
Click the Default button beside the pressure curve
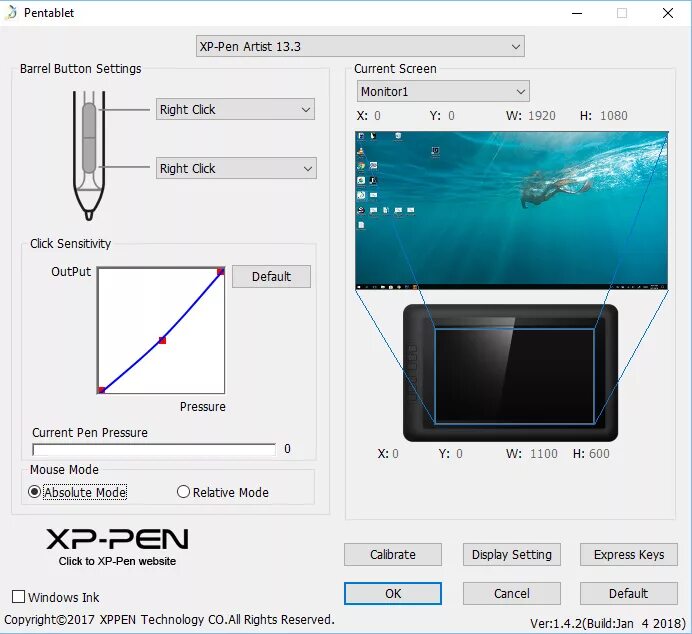(271, 277)
